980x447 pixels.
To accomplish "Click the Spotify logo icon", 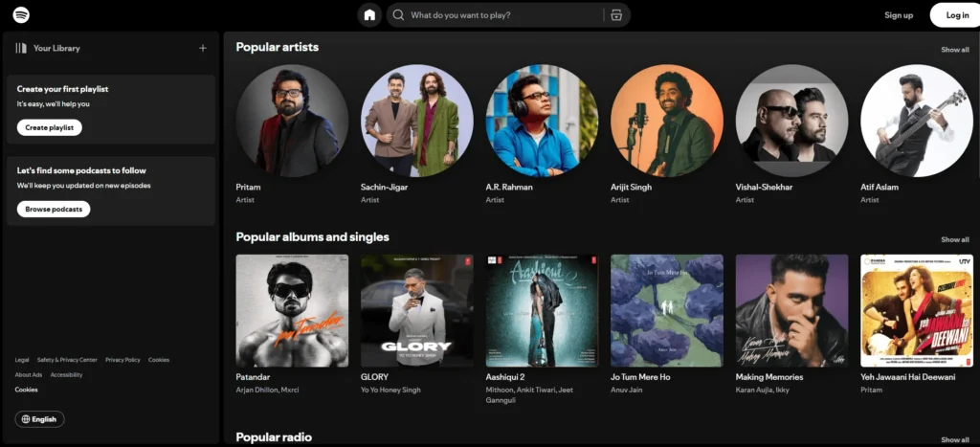I will click(21, 15).
